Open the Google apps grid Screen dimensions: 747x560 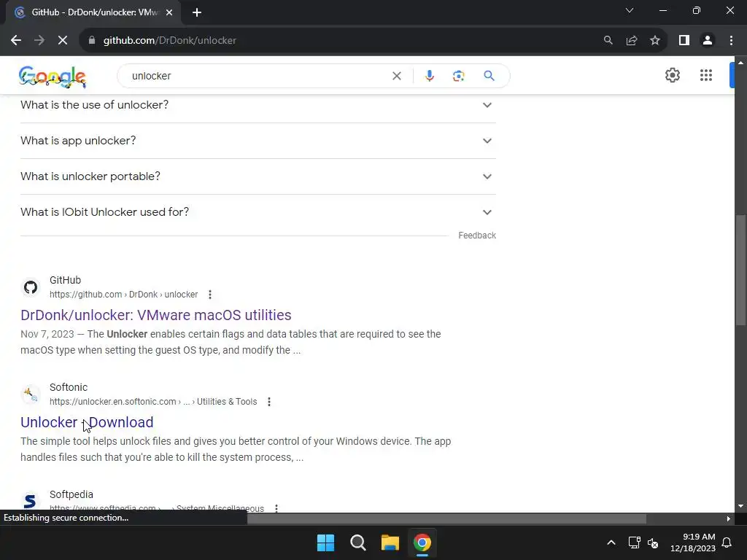(x=706, y=75)
